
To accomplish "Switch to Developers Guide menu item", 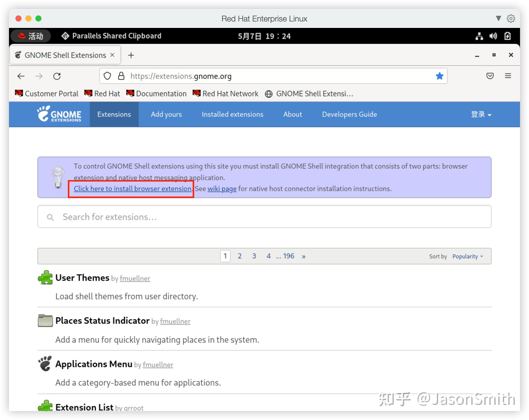I will click(x=349, y=114).
